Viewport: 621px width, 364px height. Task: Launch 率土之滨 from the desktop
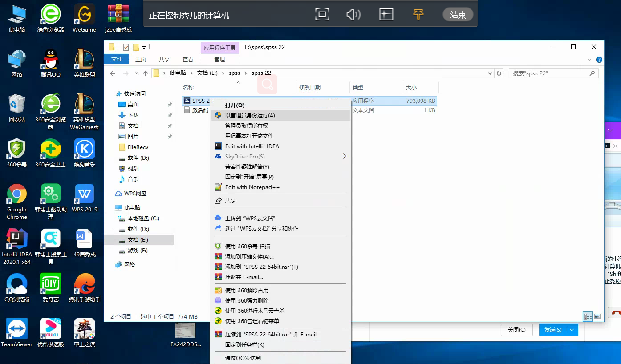pyautogui.click(x=84, y=333)
